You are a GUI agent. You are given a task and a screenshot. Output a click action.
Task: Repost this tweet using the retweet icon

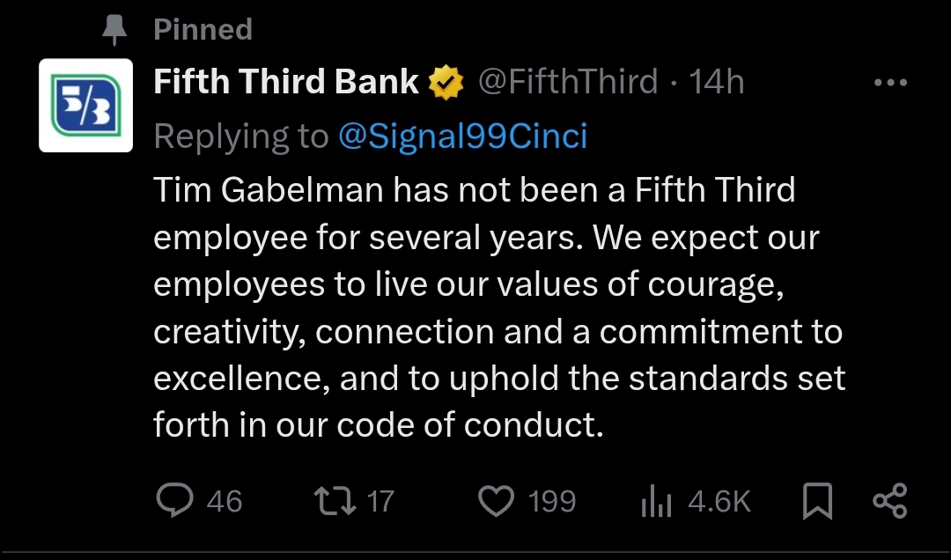335,501
